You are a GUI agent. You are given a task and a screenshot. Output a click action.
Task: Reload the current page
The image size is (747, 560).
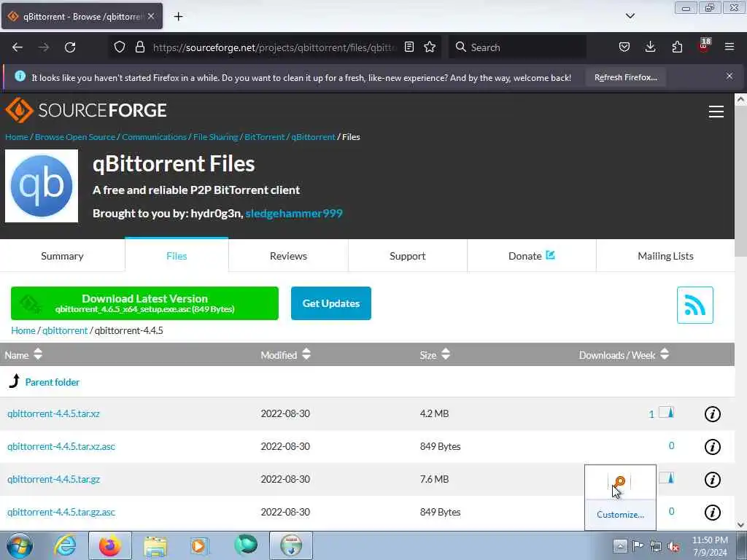click(70, 47)
